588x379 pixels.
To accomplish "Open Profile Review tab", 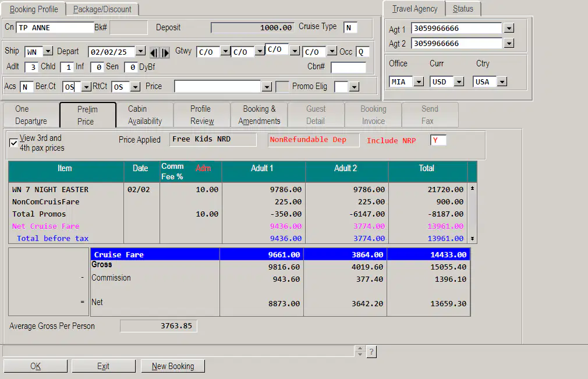I will point(202,115).
